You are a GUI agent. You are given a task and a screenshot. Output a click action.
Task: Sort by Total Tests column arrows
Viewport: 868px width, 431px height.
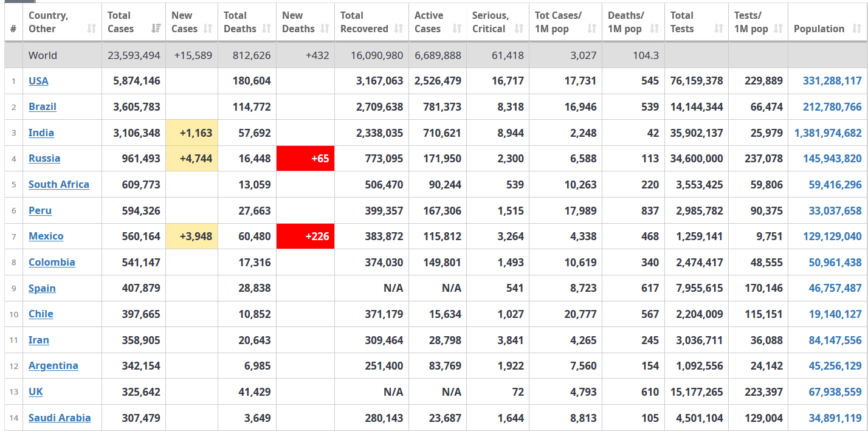click(x=718, y=29)
